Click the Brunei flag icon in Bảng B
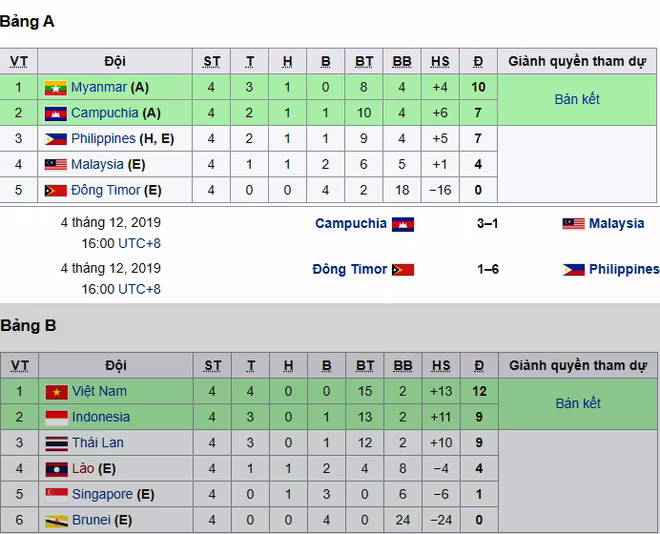 tap(56, 521)
